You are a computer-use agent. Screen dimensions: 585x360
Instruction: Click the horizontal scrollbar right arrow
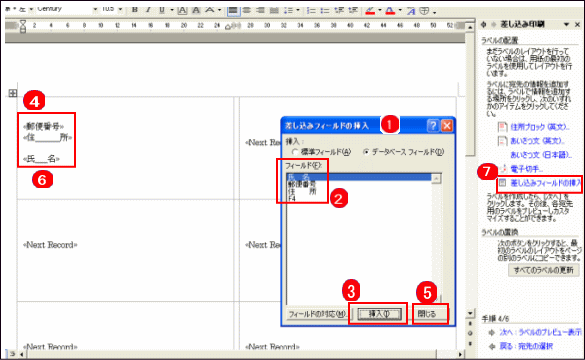tap(460, 354)
